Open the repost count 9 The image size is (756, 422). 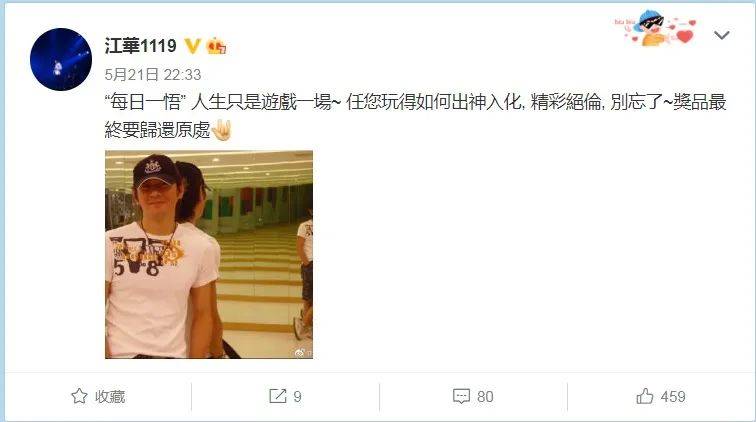[297, 397]
